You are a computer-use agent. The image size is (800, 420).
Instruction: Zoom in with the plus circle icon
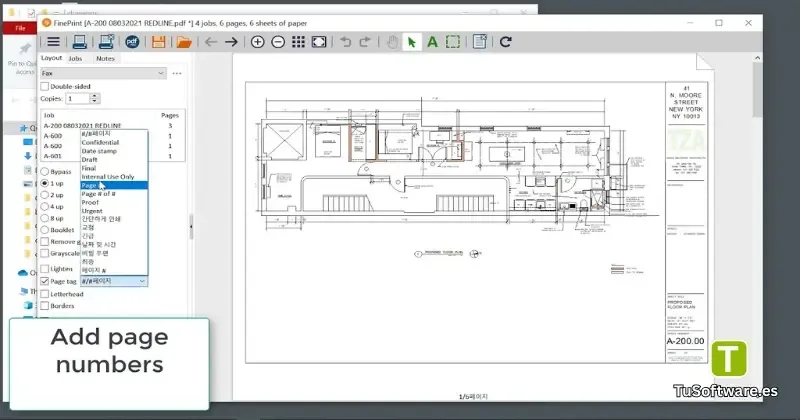point(258,42)
